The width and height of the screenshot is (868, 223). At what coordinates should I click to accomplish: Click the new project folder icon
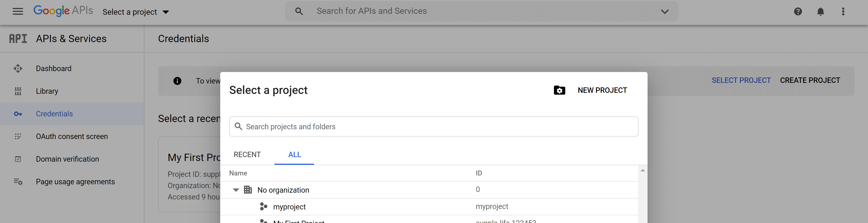coord(559,90)
